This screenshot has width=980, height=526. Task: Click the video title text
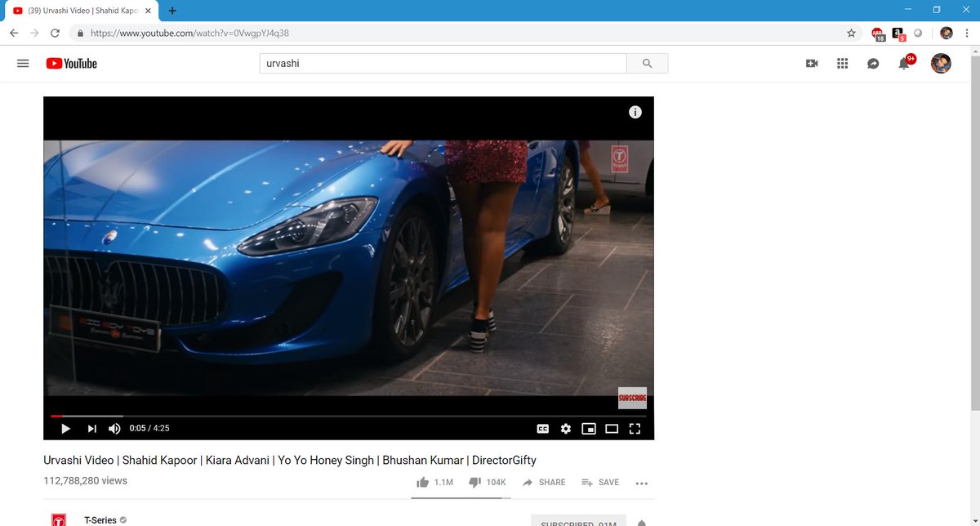click(290, 460)
